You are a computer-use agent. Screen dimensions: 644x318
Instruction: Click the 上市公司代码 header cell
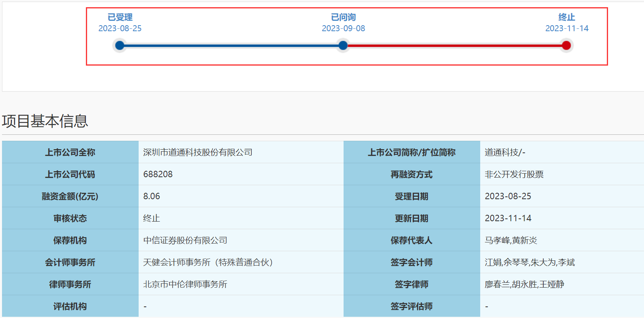click(x=70, y=174)
